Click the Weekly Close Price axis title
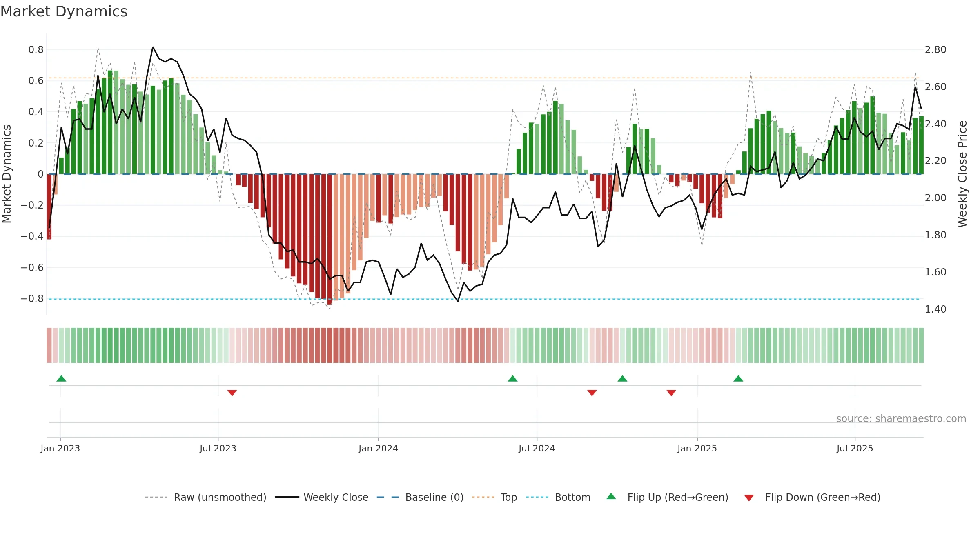The image size is (980, 551). pyautogui.click(x=962, y=174)
